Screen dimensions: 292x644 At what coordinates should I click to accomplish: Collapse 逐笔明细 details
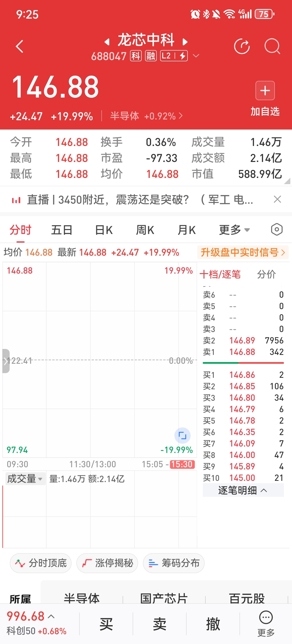click(x=243, y=490)
